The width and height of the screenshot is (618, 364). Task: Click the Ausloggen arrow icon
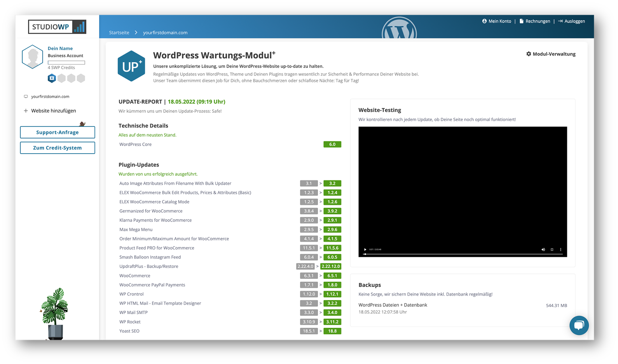click(560, 21)
